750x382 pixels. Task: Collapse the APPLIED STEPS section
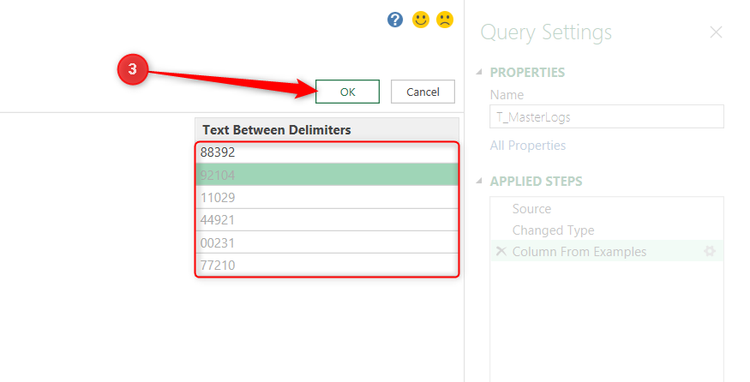479,181
